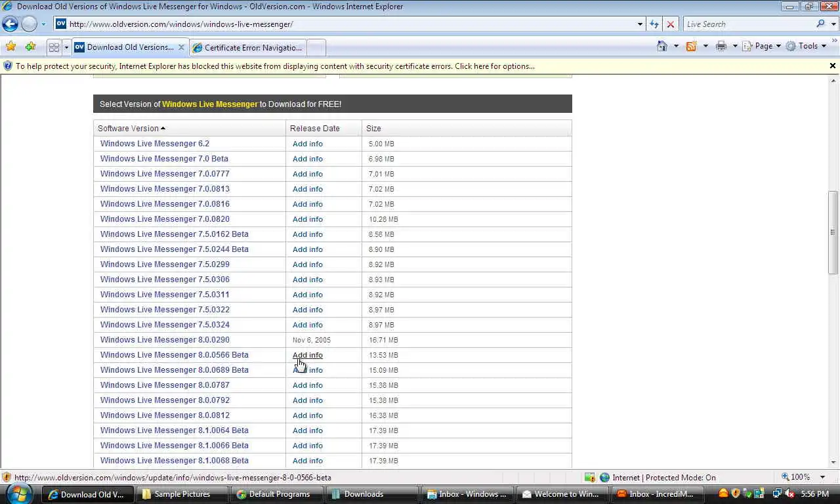Click the Refresh page icon
Viewport: 840px width, 504px height.
tap(654, 24)
